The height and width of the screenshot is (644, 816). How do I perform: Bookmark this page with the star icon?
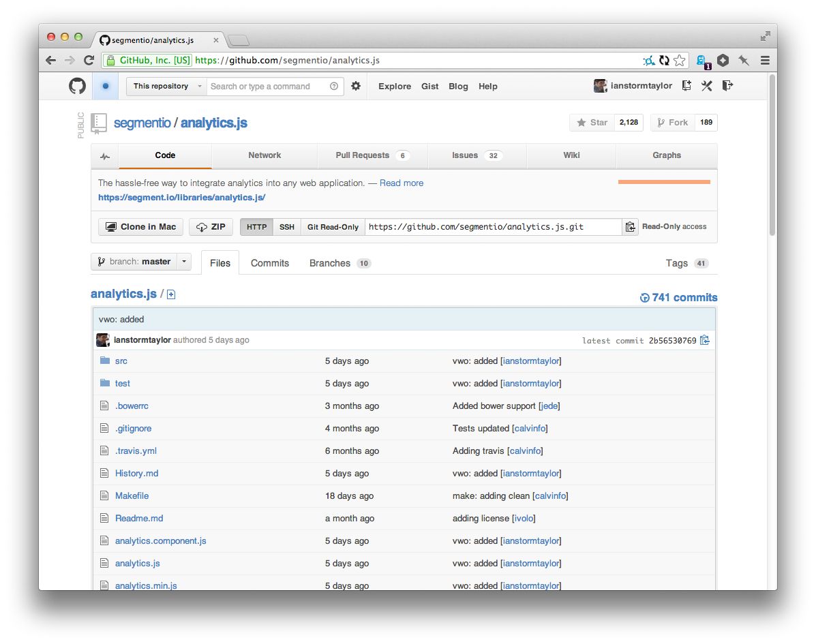coord(679,61)
